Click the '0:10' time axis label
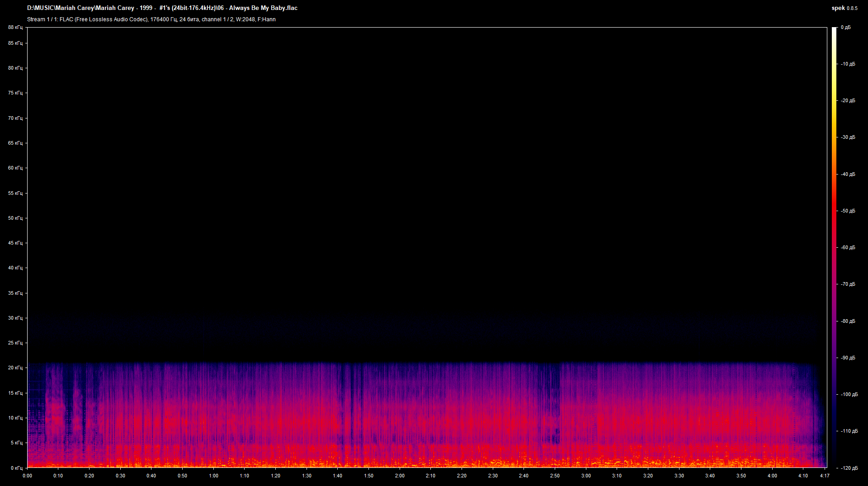The height and width of the screenshot is (486, 868). click(58, 476)
